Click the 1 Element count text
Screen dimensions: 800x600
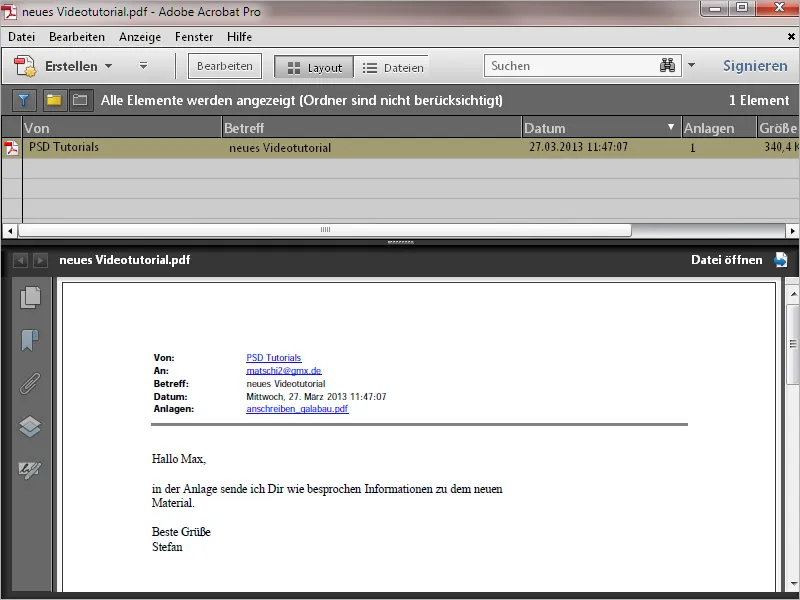coord(759,100)
